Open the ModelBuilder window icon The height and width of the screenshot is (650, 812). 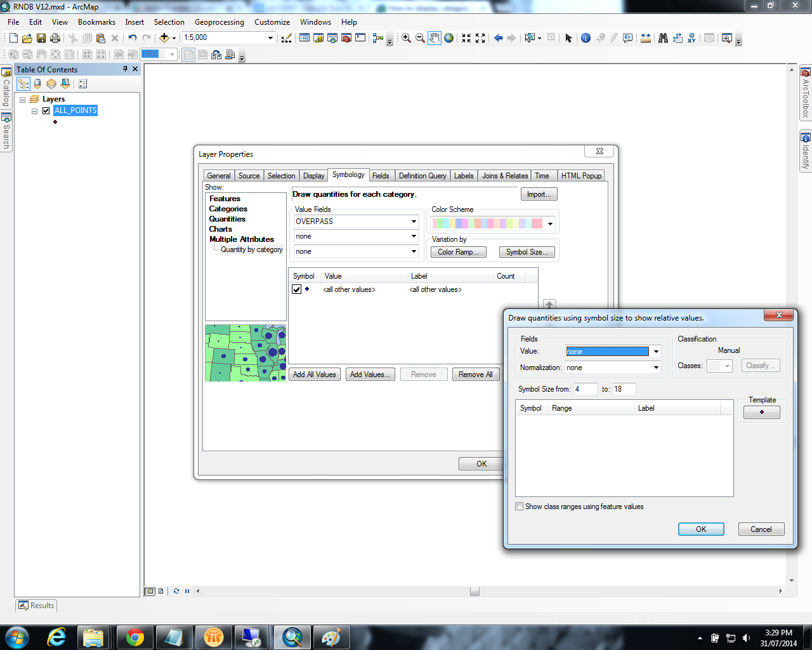tap(378, 38)
